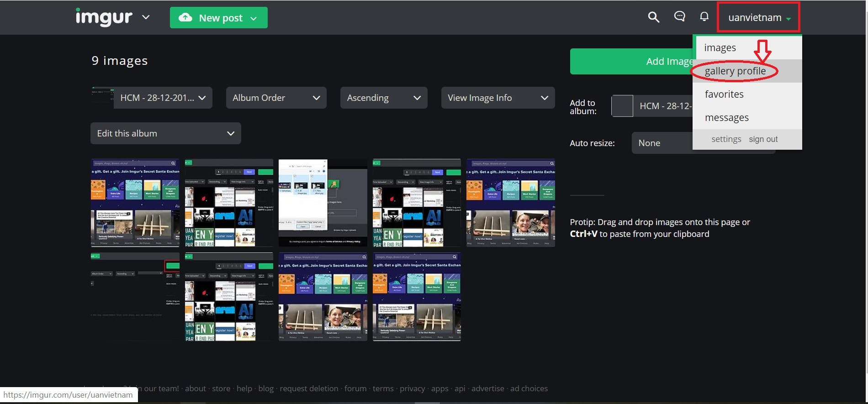Go to the blog footer link
The height and width of the screenshot is (404, 868).
point(266,388)
